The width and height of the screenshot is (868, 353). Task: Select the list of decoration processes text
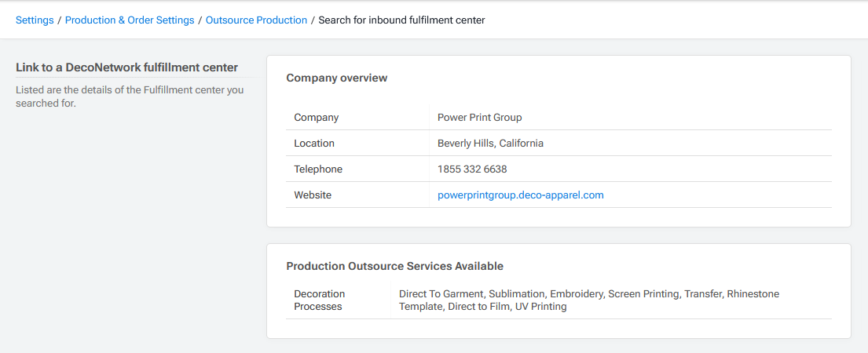[x=589, y=300]
